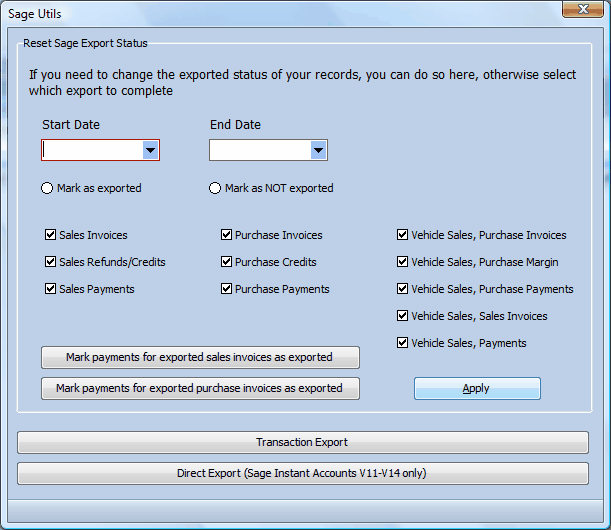This screenshot has width=611, height=530.
Task: Click Mark payments for exported purchase invoices button
Action: tap(200, 389)
